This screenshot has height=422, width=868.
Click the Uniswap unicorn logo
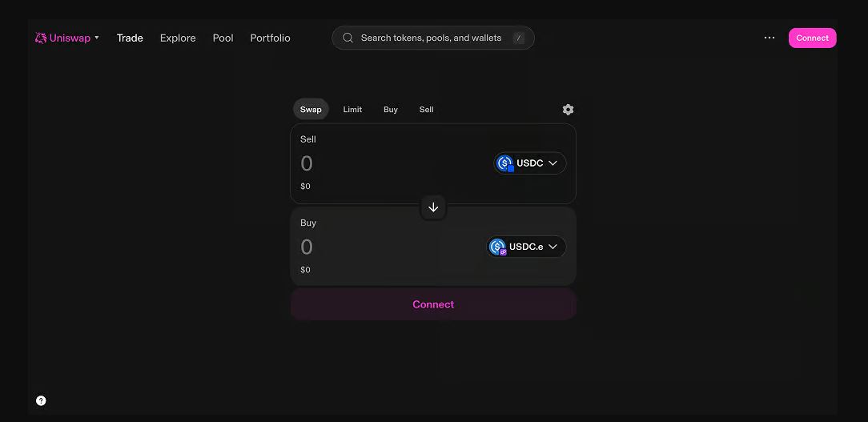coord(40,38)
